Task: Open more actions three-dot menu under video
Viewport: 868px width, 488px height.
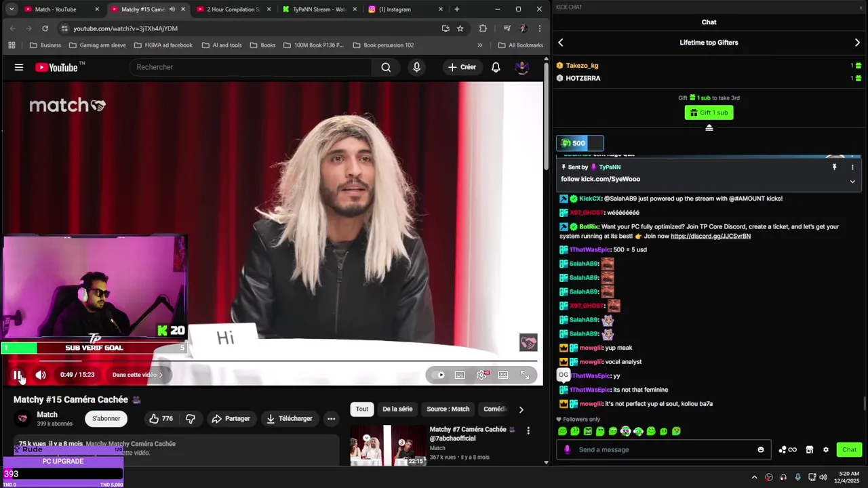Action: pyautogui.click(x=331, y=419)
